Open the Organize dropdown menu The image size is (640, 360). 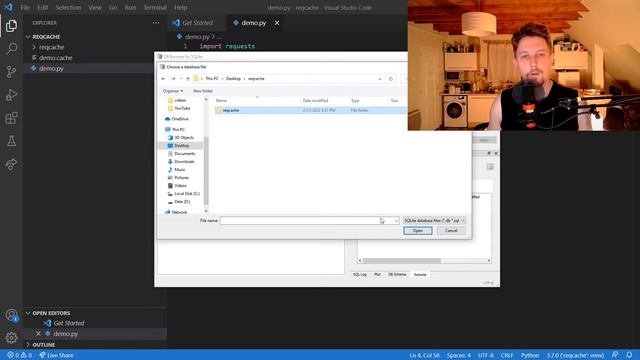tap(173, 91)
